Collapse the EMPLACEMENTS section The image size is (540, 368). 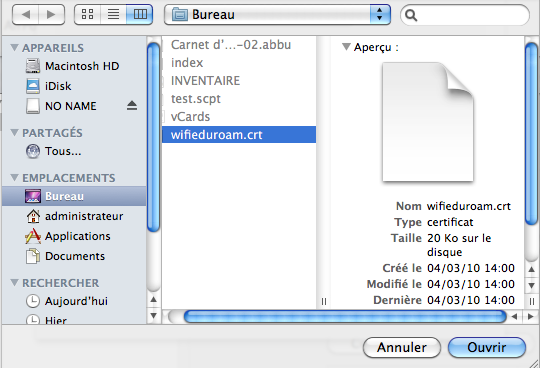(14, 178)
